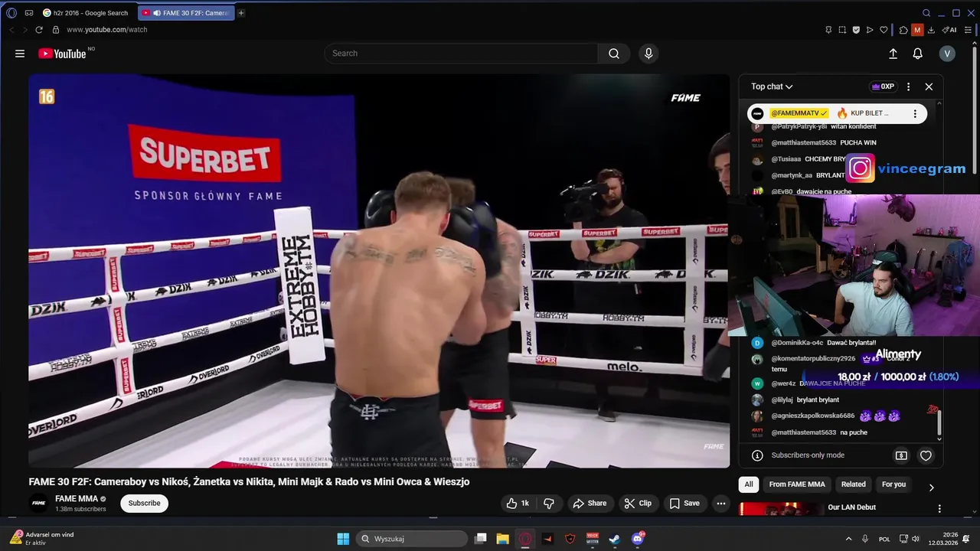This screenshot has height=551, width=980.
Task: Open the site security padlock info
Action: tap(55, 30)
